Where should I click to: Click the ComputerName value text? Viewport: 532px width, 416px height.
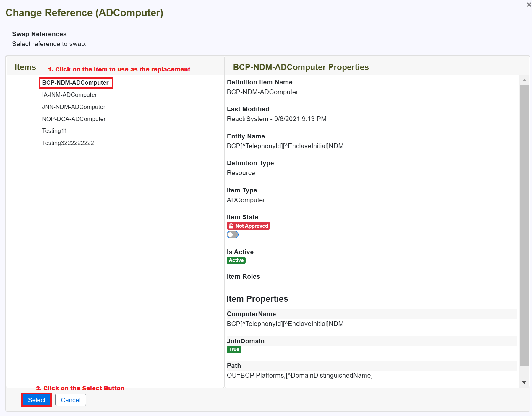(285, 324)
